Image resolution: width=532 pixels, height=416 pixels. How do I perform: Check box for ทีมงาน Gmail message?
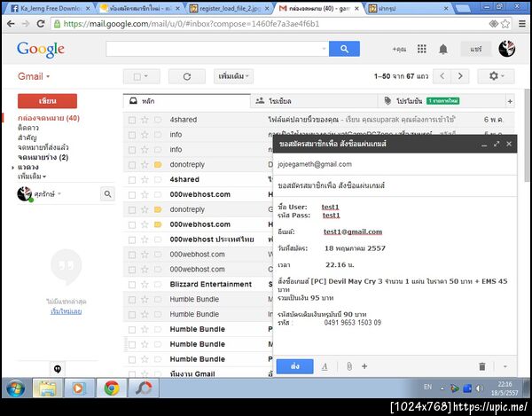click(x=132, y=374)
